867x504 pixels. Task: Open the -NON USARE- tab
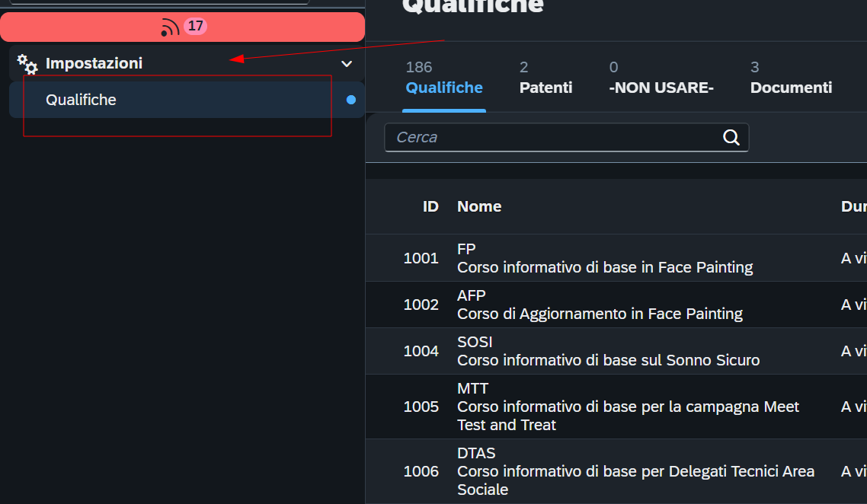[x=661, y=78]
